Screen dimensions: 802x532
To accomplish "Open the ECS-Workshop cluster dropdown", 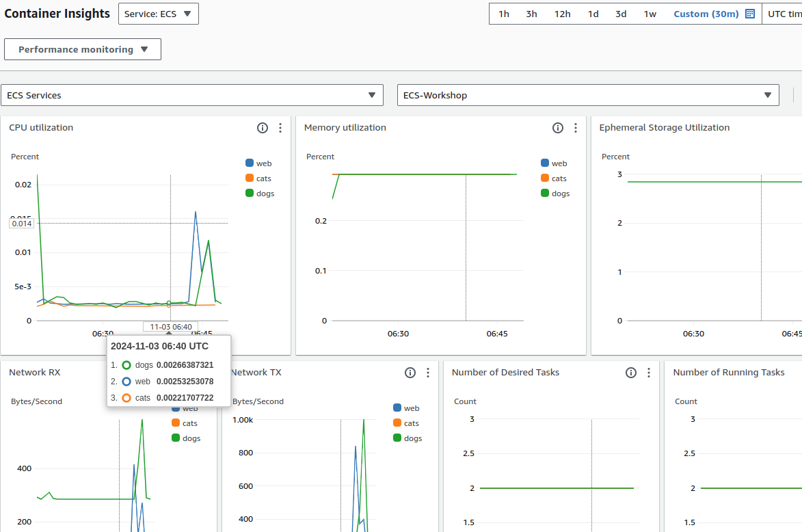I will pyautogui.click(x=587, y=95).
